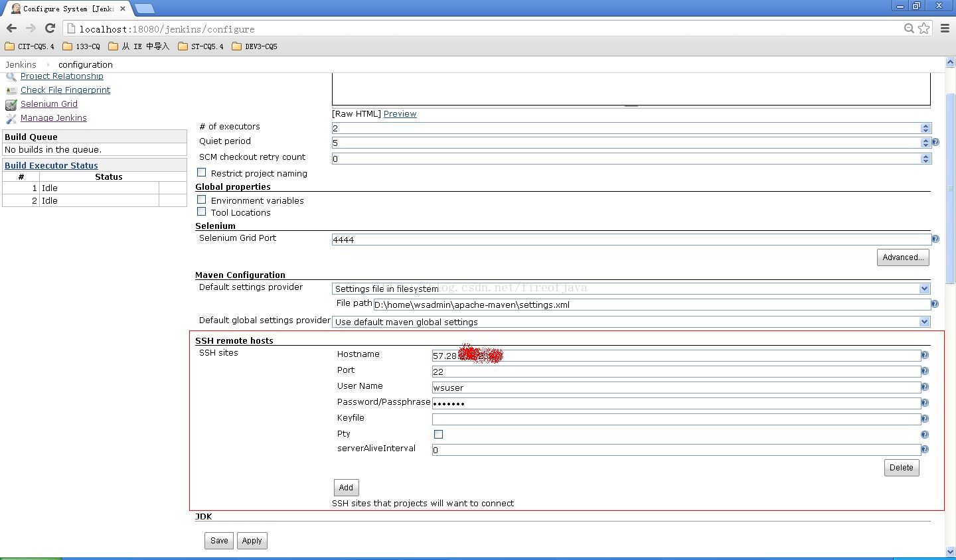Open Default settings provider dropdown
The image size is (956, 560).
pos(631,289)
